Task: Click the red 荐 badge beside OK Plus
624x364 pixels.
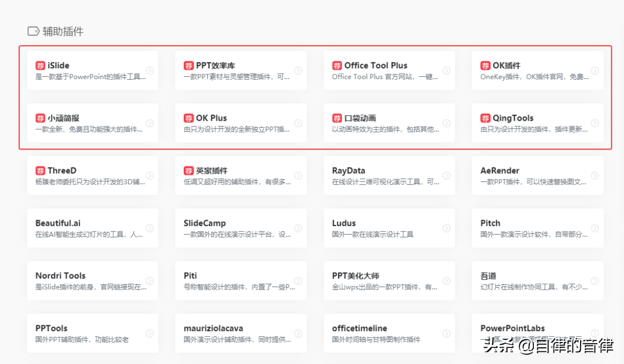Action: pos(188,118)
